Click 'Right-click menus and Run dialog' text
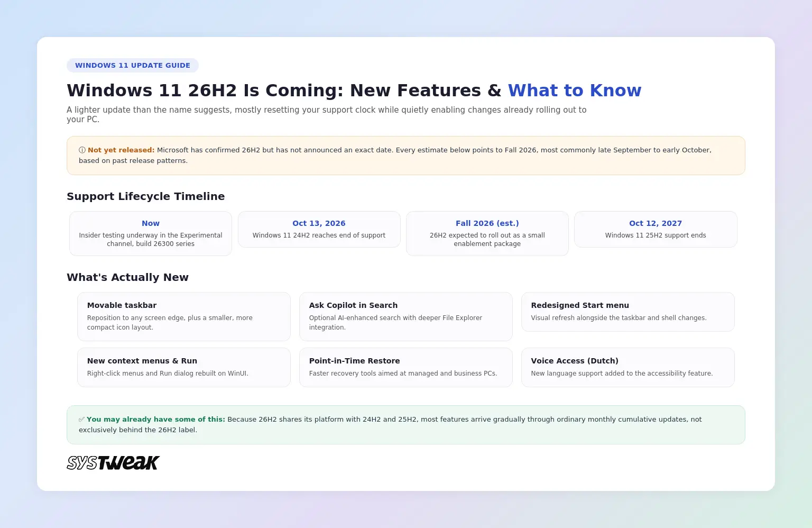The width and height of the screenshot is (812, 528). click(x=168, y=374)
